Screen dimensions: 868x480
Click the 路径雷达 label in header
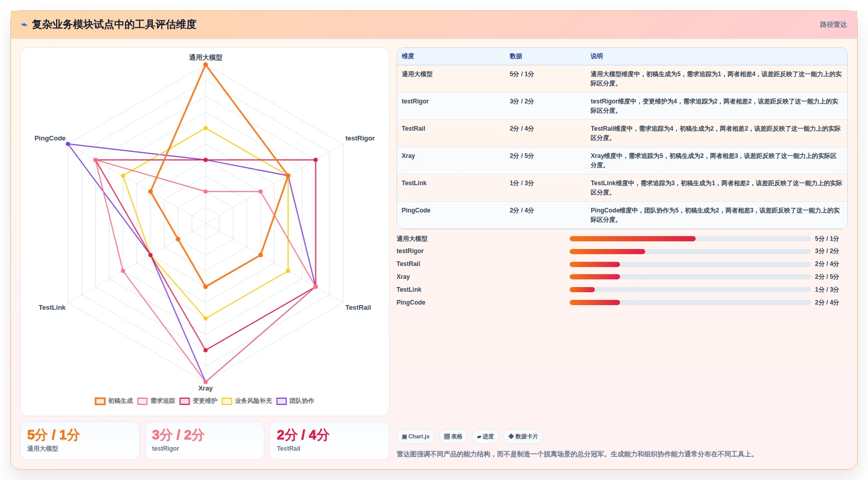click(x=833, y=25)
